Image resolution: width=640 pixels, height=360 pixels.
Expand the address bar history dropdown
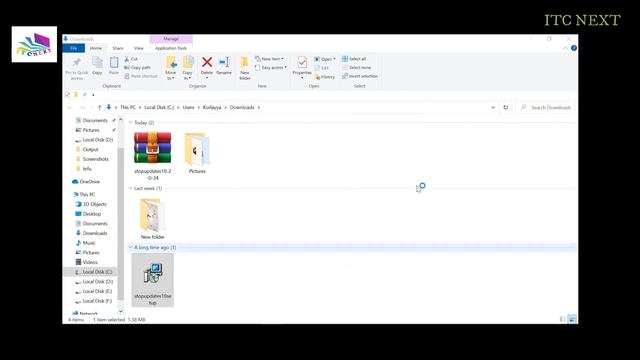click(493, 107)
